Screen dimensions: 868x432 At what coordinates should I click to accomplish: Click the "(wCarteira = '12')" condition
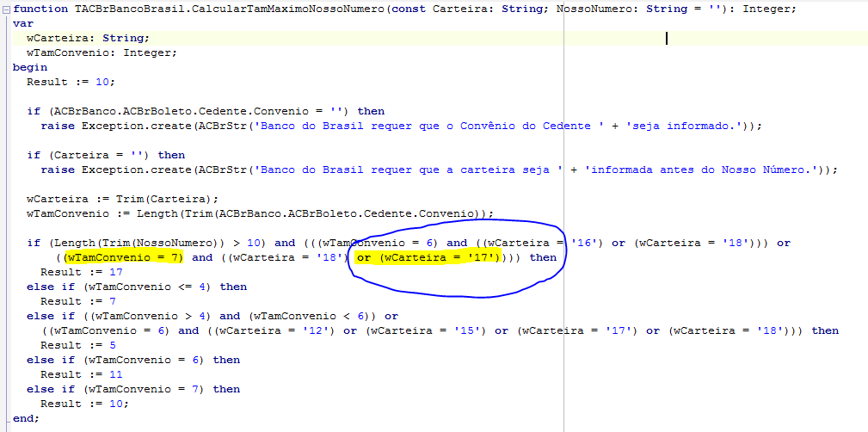point(273,330)
